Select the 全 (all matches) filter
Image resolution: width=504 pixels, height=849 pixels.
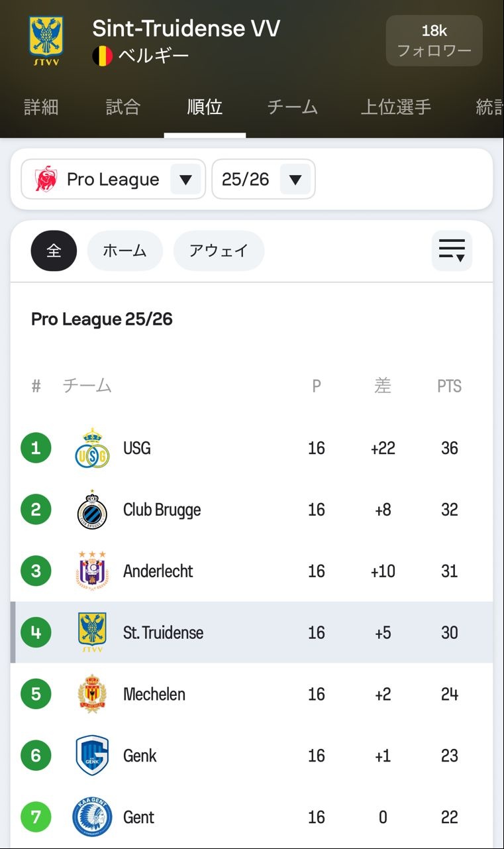point(54,251)
